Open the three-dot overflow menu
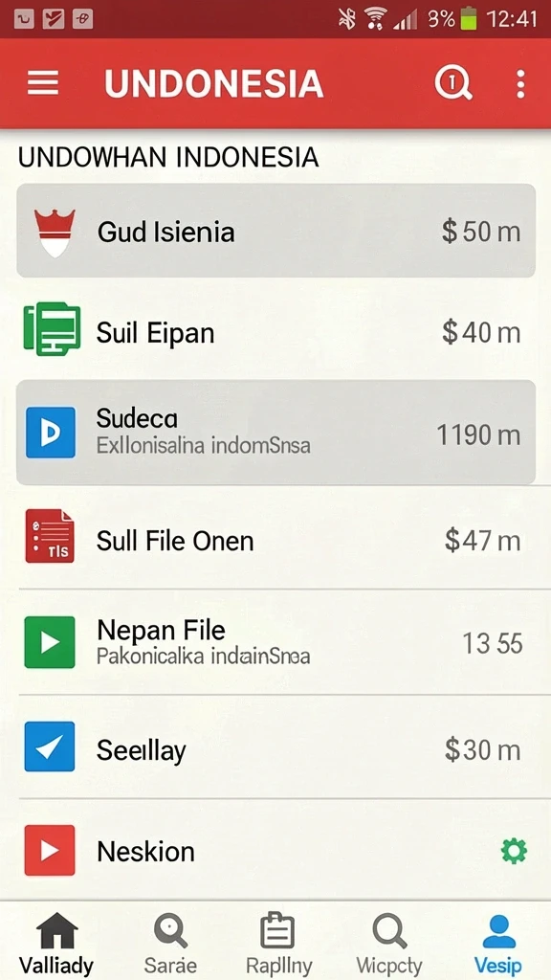Viewport: 551px width, 980px height. click(x=520, y=83)
